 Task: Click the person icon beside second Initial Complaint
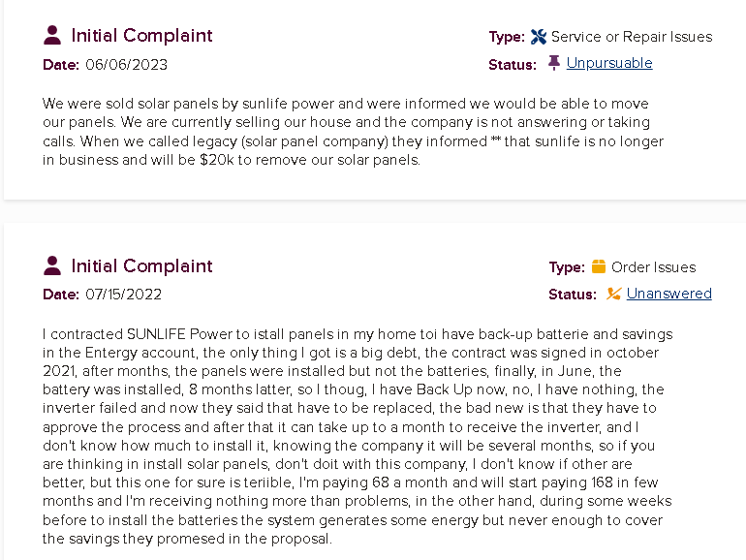[52, 265]
